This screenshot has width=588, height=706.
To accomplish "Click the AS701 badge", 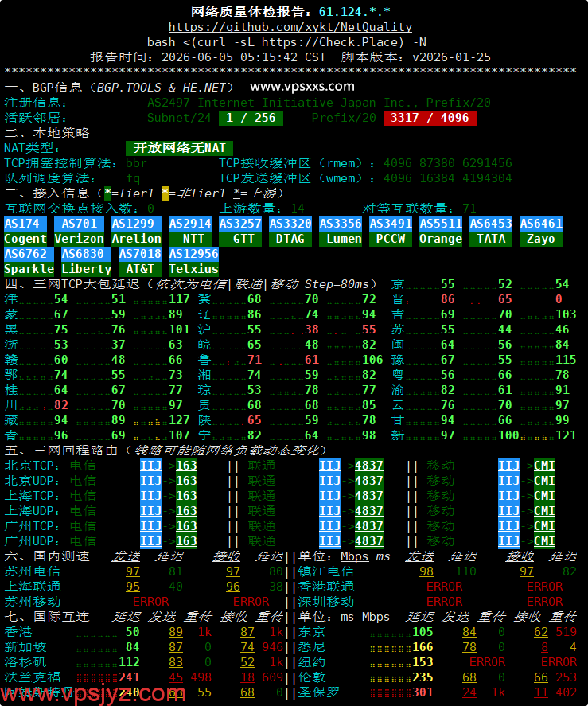I will pos(80,224).
